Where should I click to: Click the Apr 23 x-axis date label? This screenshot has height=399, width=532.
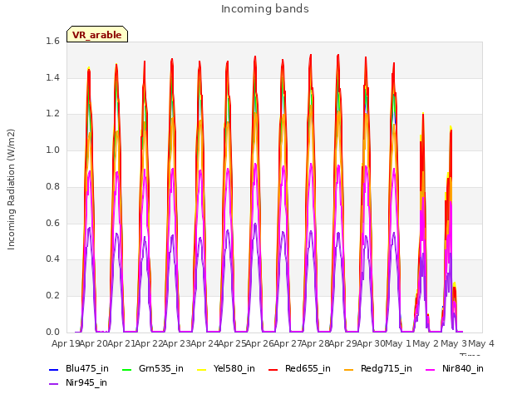point(177,343)
